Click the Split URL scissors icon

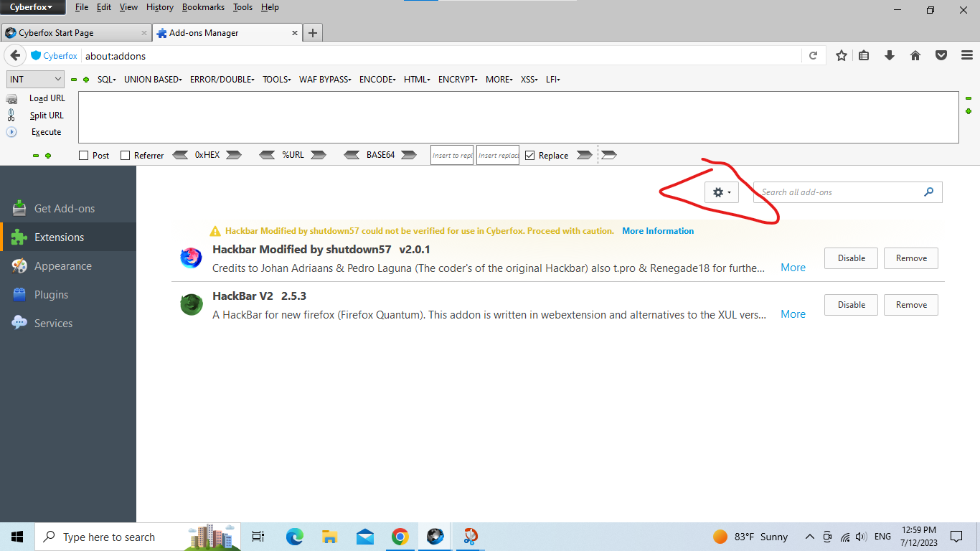pos(11,115)
